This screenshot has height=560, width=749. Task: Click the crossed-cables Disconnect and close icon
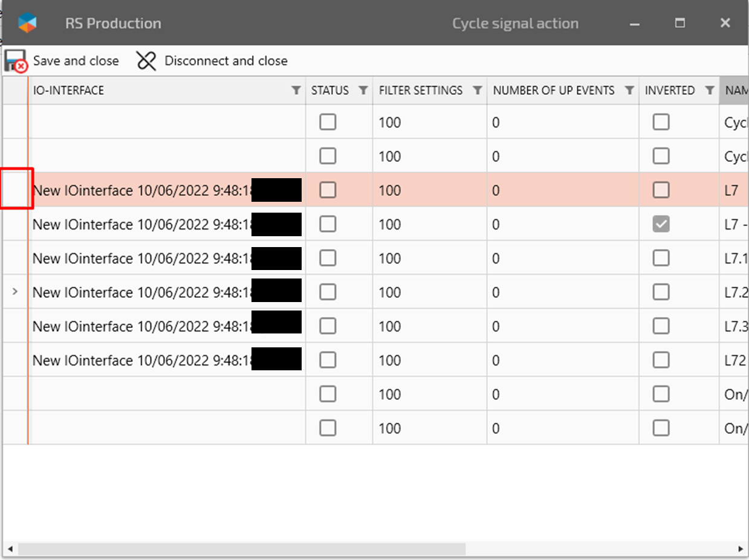coord(146,60)
